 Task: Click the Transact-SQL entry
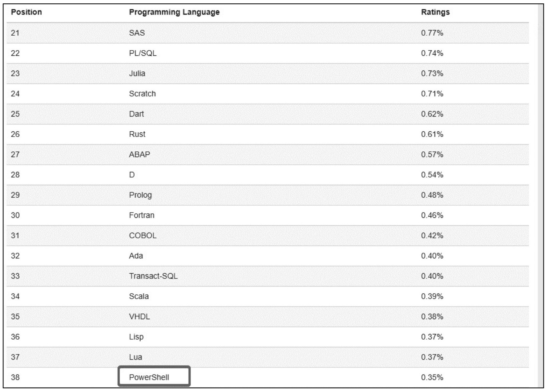tap(153, 276)
